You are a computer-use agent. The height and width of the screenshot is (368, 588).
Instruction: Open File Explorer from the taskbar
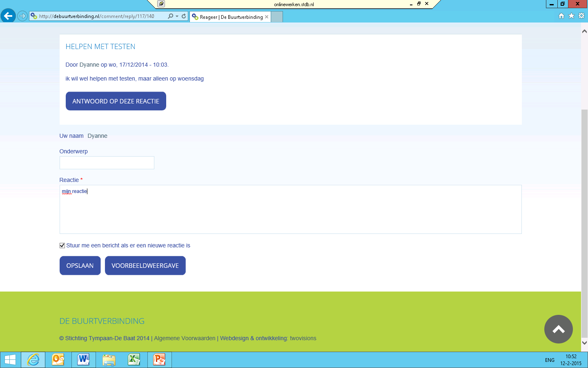(109, 360)
